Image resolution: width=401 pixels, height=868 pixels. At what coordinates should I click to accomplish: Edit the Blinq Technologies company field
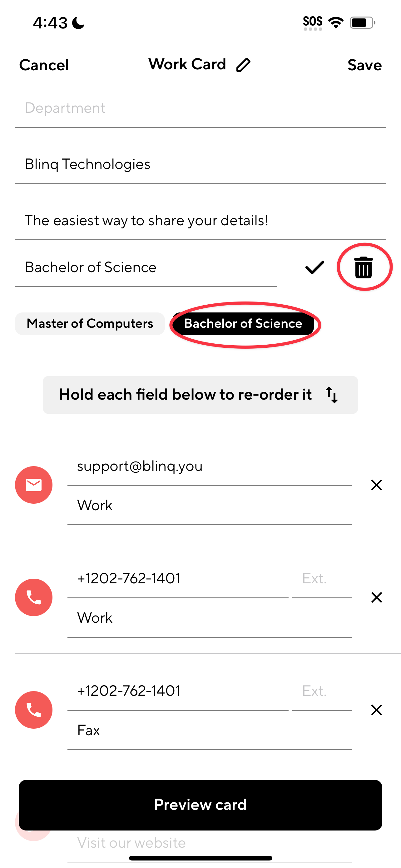200,164
